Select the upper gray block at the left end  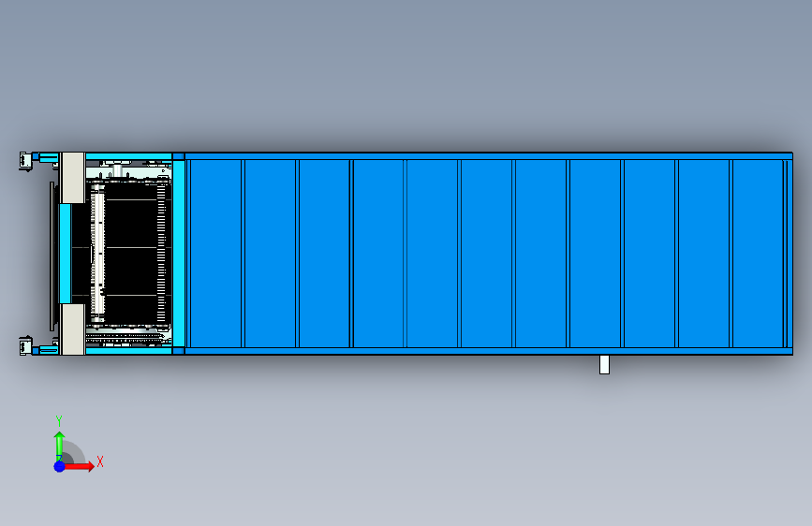pos(73,178)
